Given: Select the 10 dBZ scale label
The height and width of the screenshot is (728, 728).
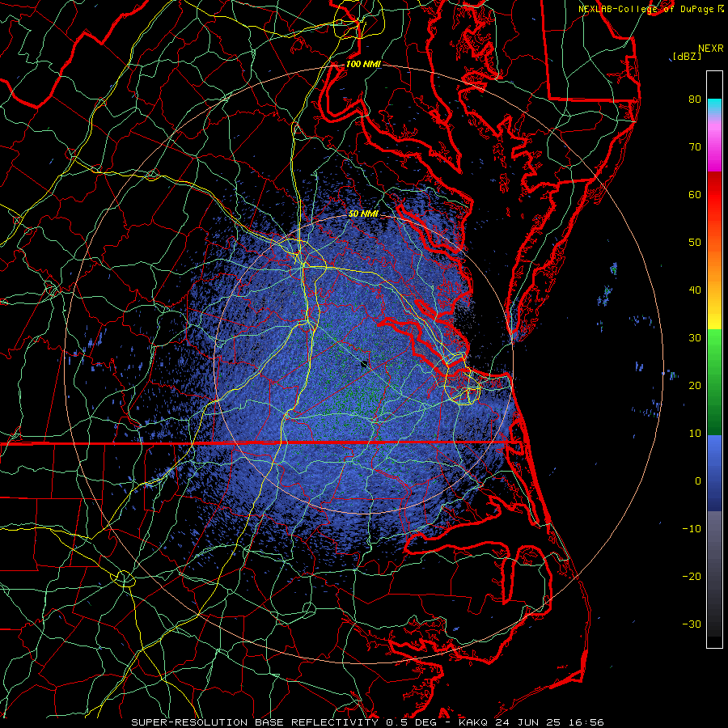Looking at the screenshot, I should tap(695, 434).
